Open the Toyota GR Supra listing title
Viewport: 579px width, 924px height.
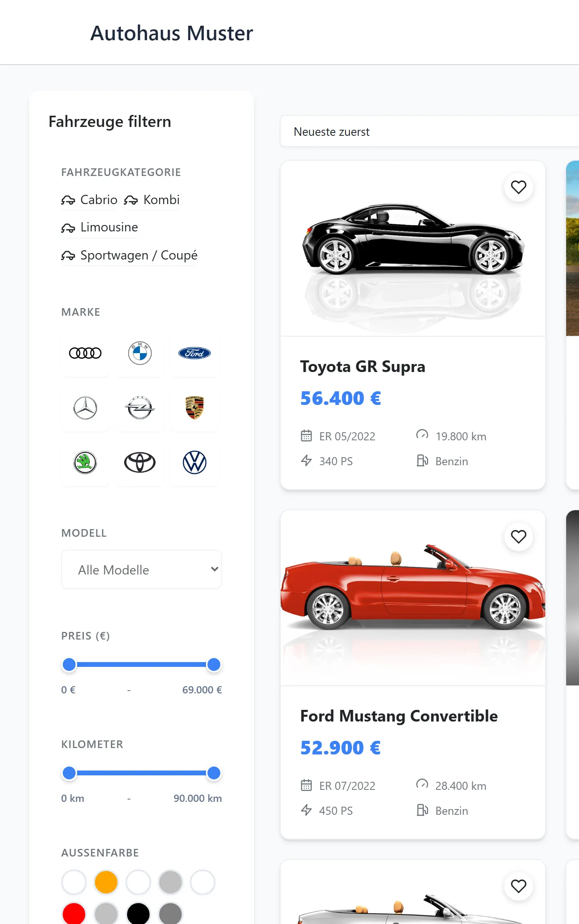click(363, 366)
